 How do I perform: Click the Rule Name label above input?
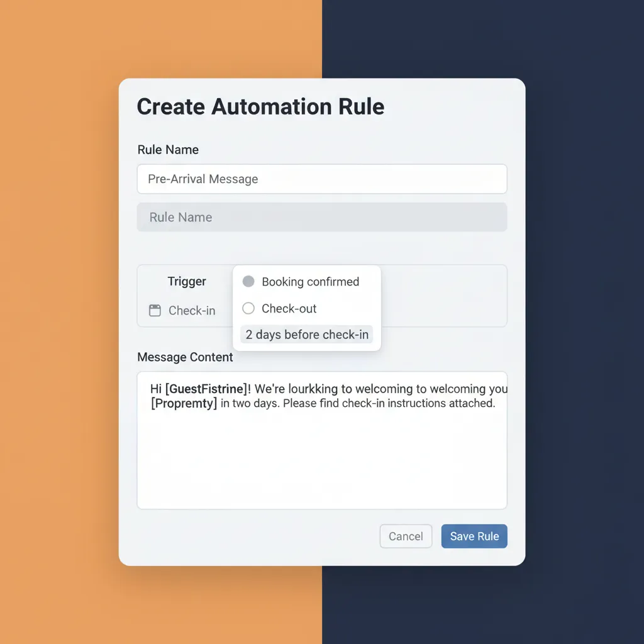(168, 150)
